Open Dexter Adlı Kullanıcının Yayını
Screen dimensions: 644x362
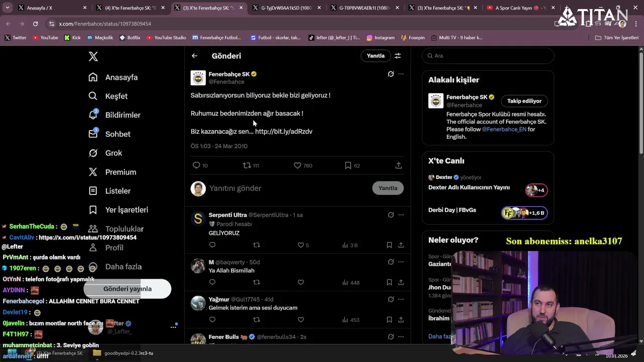click(469, 188)
